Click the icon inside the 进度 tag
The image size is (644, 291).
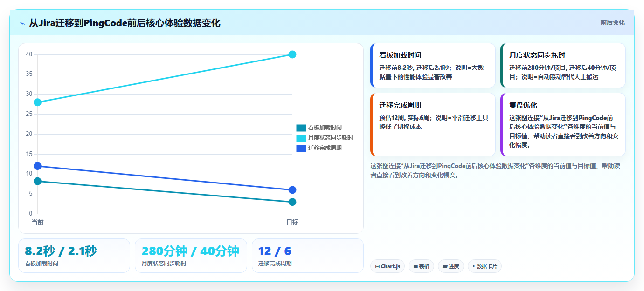445,267
